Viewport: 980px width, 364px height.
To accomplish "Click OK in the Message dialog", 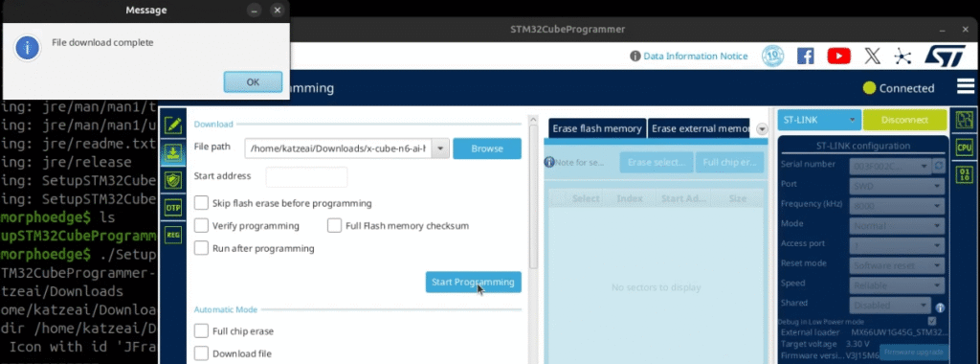I will click(253, 82).
